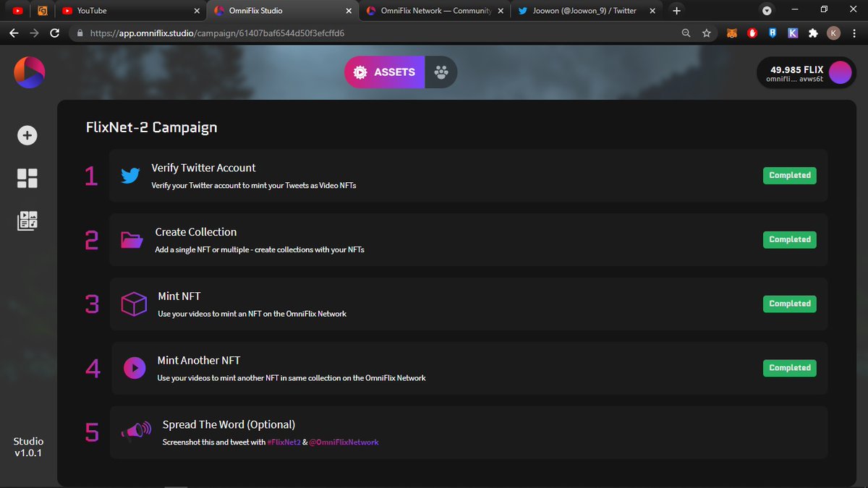Click Completed badge for Mint Another NFT

pyautogui.click(x=790, y=368)
